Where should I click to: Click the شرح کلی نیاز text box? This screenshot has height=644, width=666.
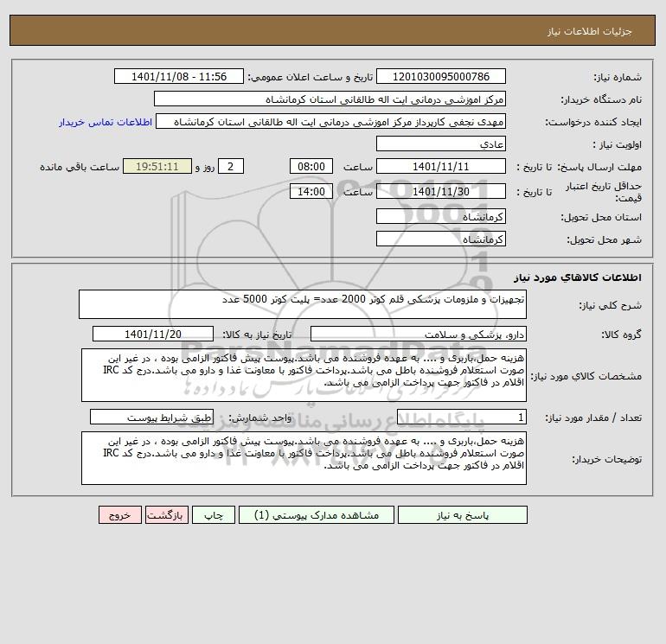point(303,304)
